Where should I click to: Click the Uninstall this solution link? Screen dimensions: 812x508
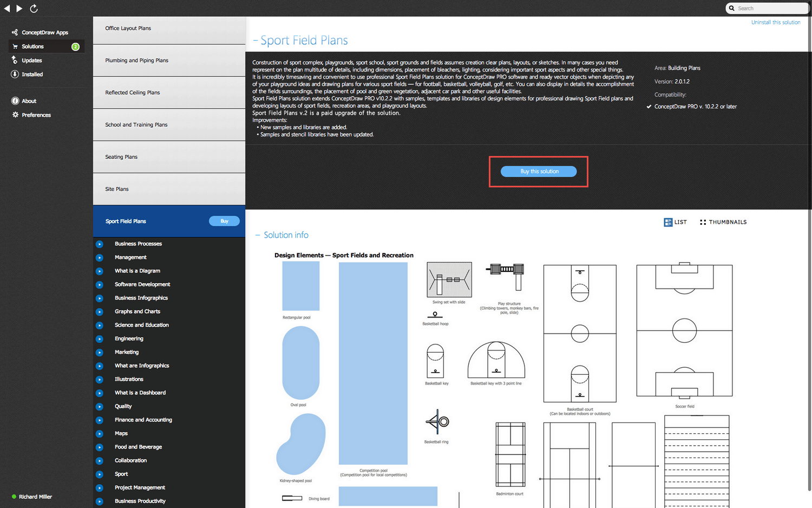(776, 22)
